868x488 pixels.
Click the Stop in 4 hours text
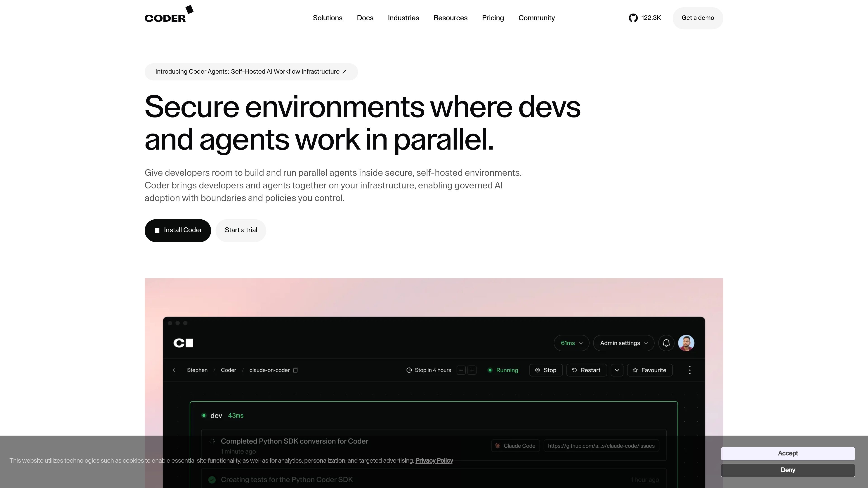(x=433, y=370)
